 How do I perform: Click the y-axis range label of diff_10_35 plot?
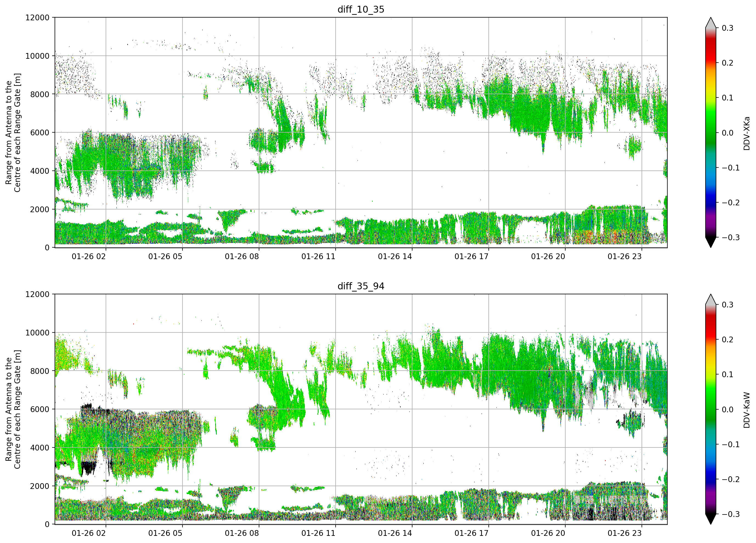click(x=13, y=133)
